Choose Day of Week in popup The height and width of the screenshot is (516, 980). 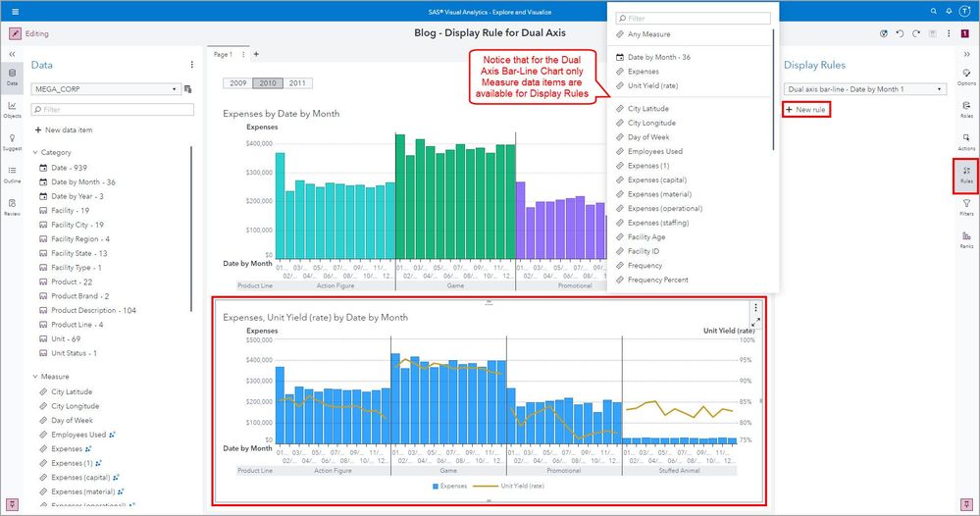tap(643, 136)
